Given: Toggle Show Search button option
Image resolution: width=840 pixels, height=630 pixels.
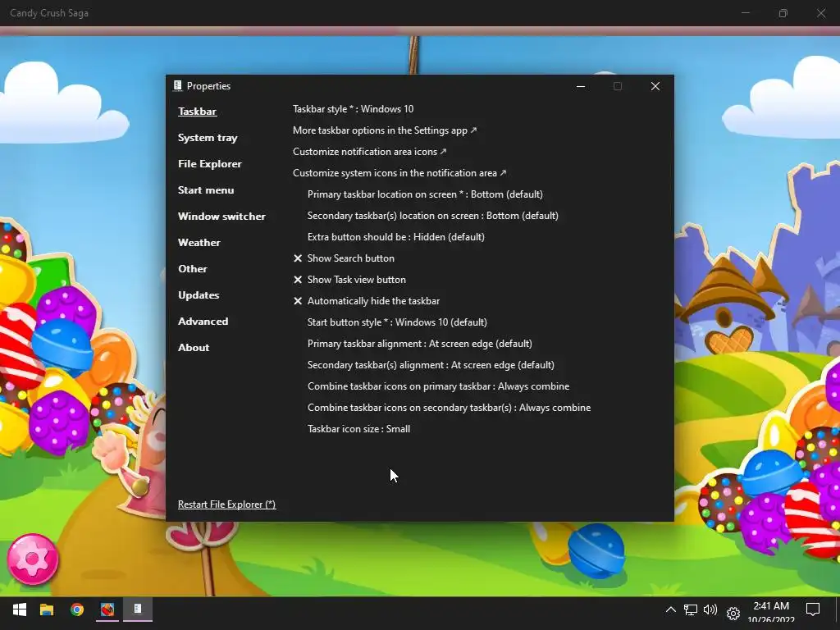Looking at the screenshot, I should pyautogui.click(x=344, y=258).
